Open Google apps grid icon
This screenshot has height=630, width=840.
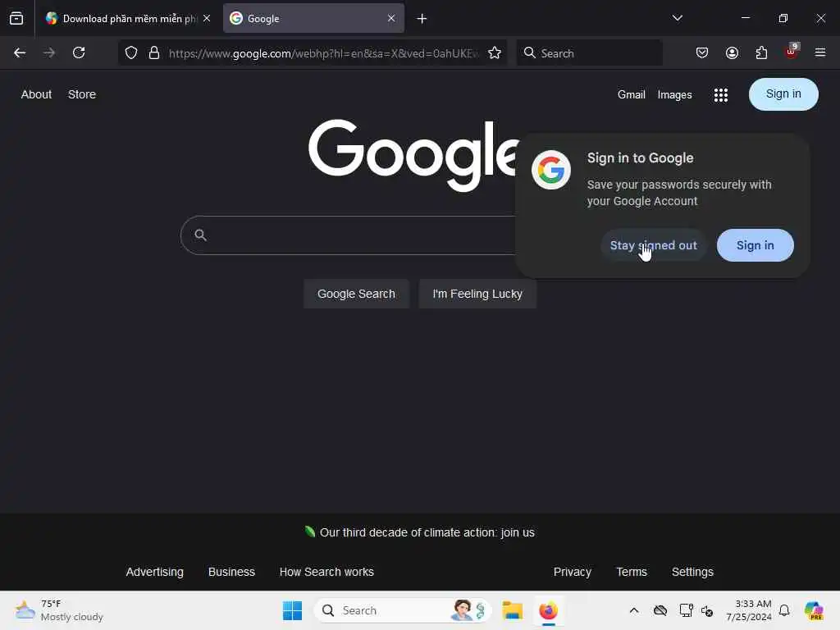(x=720, y=95)
